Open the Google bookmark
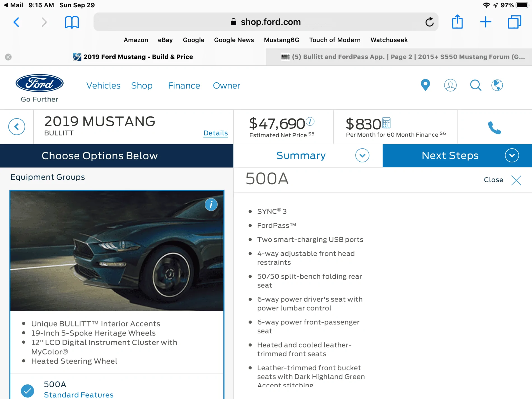The width and height of the screenshot is (532, 399). (x=193, y=40)
